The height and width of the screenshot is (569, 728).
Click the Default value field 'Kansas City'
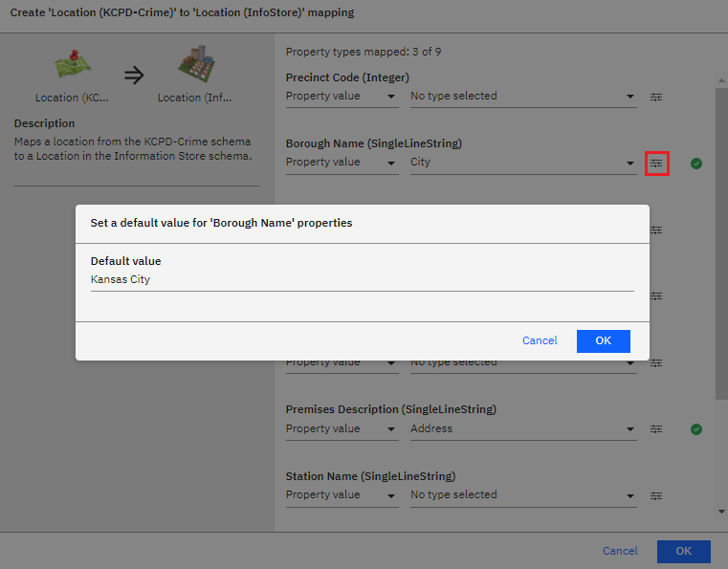(363, 280)
